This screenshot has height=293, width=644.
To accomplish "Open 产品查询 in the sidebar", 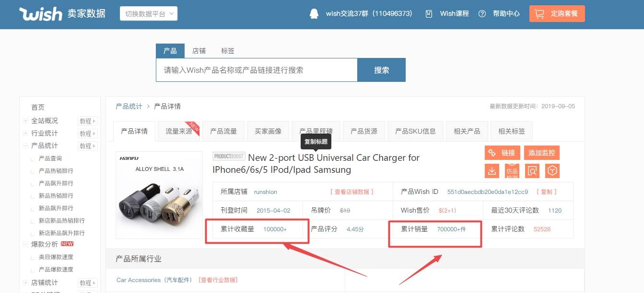I will [x=50, y=158].
